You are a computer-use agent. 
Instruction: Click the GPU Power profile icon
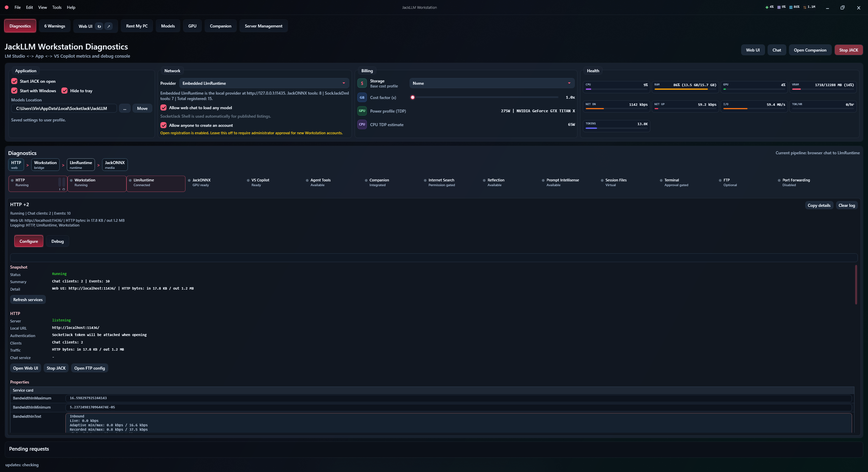[x=362, y=111]
